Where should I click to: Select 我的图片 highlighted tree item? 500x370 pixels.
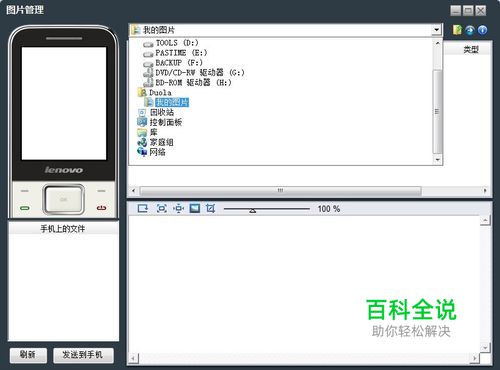click(172, 102)
